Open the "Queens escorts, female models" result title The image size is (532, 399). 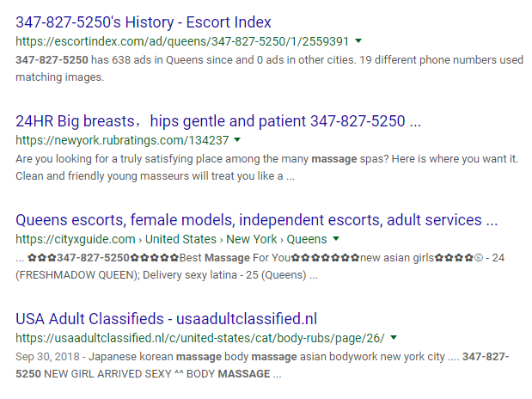pyautogui.click(x=256, y=219)
